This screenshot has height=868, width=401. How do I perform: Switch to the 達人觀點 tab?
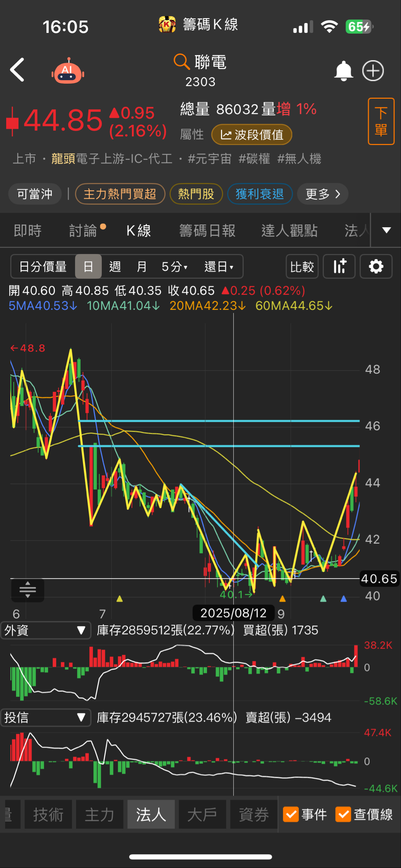[290, 231]
